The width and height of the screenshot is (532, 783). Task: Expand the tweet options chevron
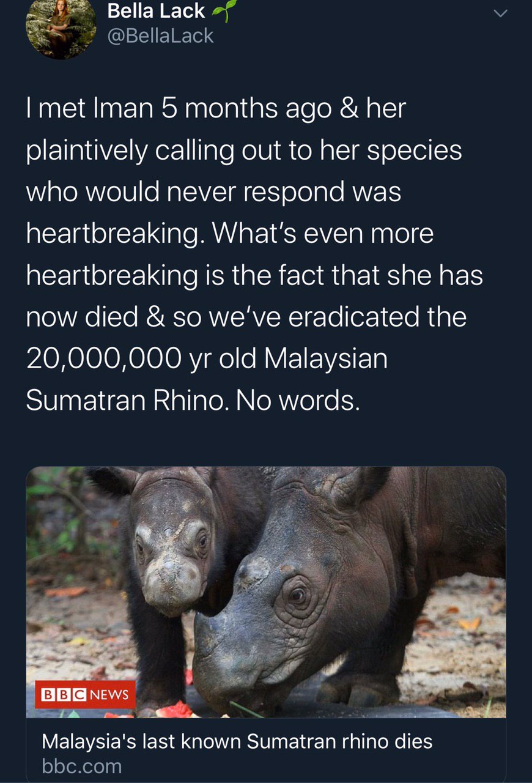point(500,14)
